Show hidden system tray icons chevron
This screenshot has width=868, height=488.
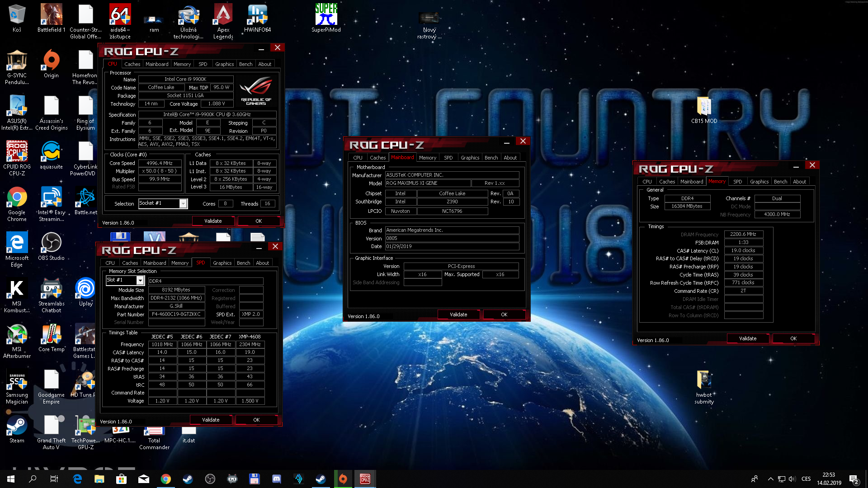click(x=770, y=479)
